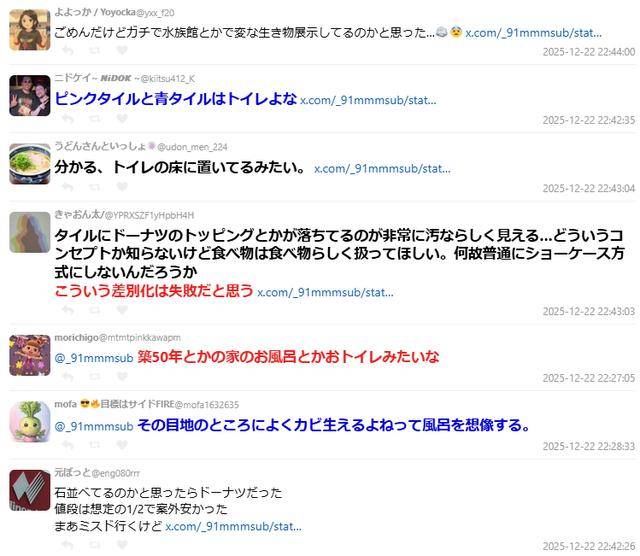This screenshot has width=640, height=556.
Task: Open x.com link in Yoyocka's tweet
Action: tap(533, 33)
